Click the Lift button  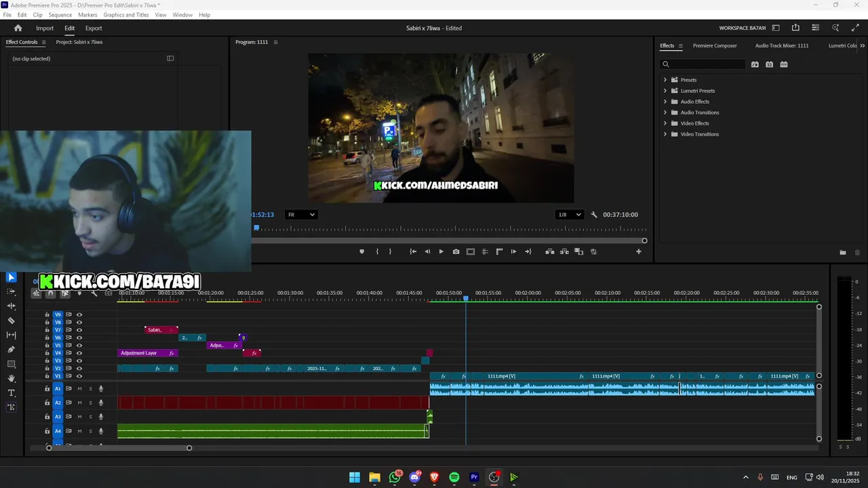point(550,251)
